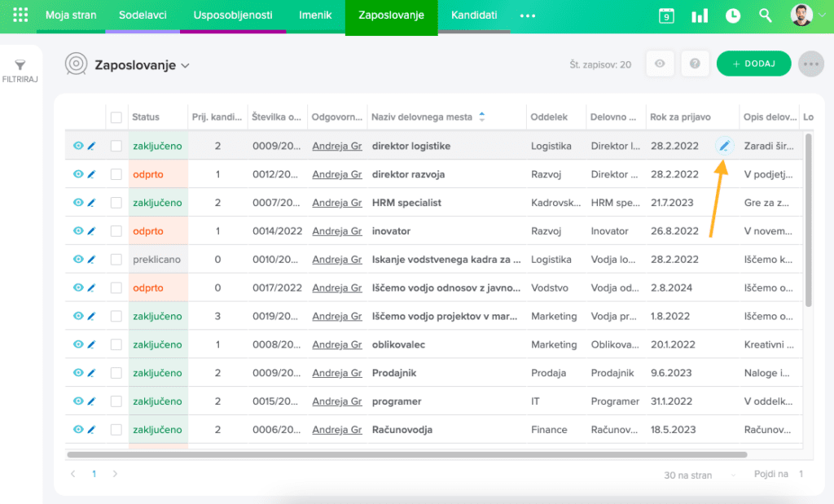Check the box for the inovator row
Image resolution: width=834 pixels, height=504 pixels.
[x=116, y=231]
